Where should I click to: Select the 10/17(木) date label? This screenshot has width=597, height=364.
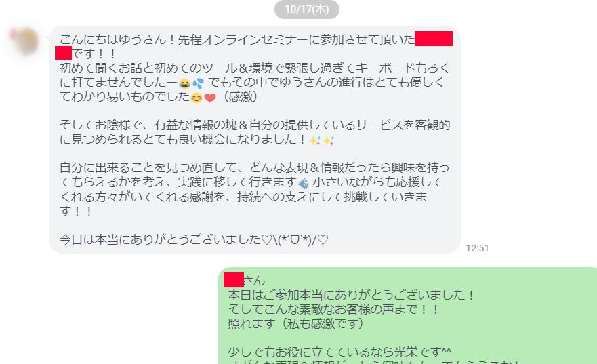tap(307, 9)
